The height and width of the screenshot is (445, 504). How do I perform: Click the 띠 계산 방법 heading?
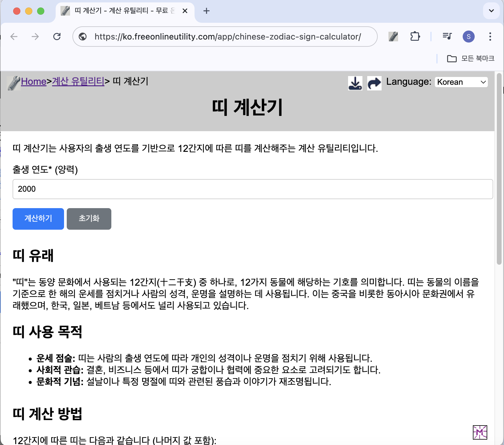click(47, 414)
